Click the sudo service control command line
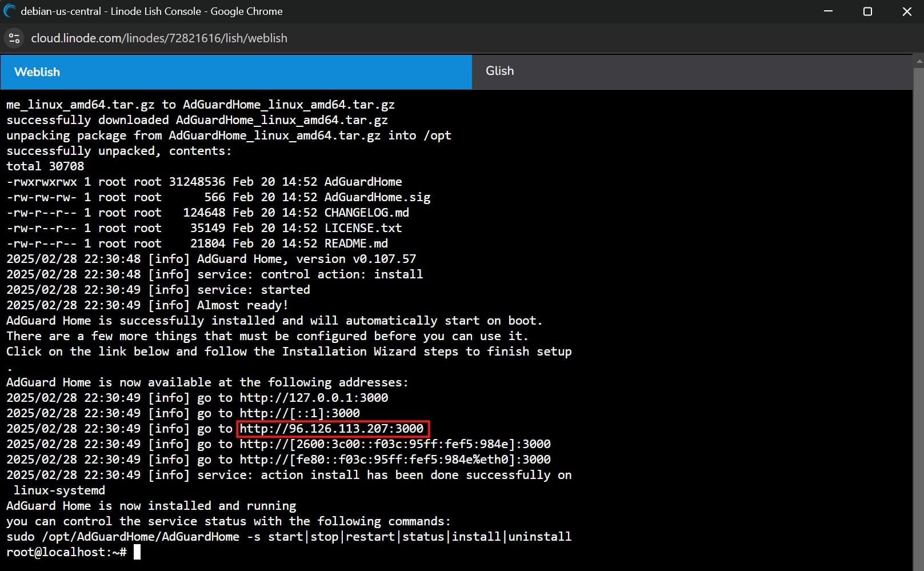This screenshot has height=571, width=924. click(x=289, y=537)
